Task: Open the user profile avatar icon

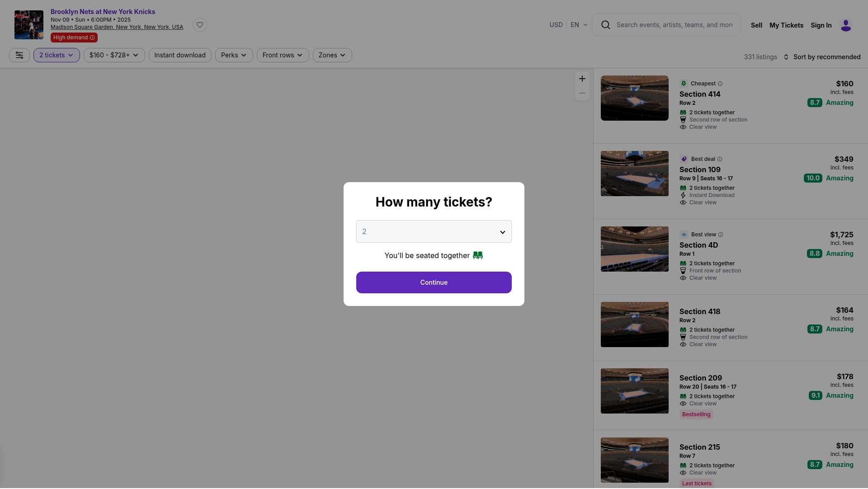Action: pyautogui.click(x=846, y=25)
